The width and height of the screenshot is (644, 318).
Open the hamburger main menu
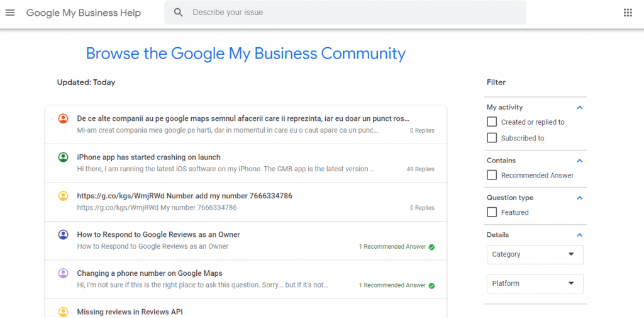tap(10, 13)
